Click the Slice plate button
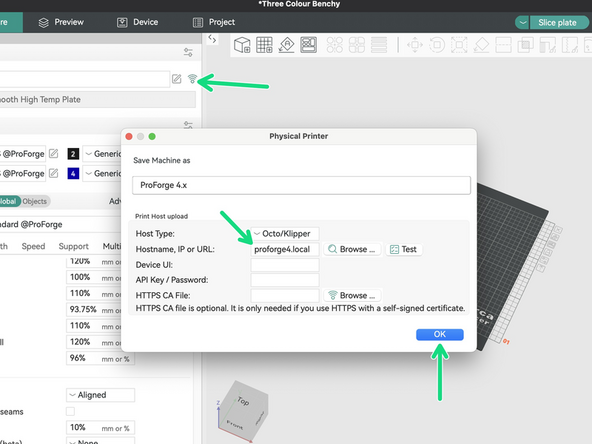The image size is (592, 444). tap(558, 23)
